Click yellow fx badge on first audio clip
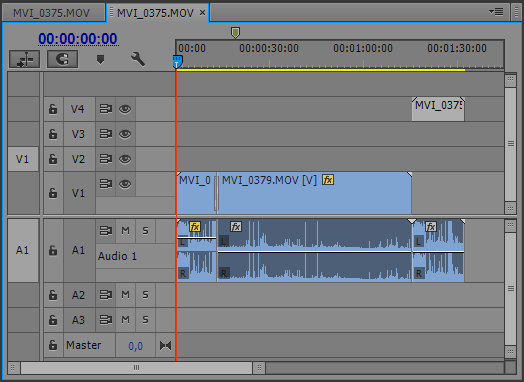The image size is (524, 382). 195,227
